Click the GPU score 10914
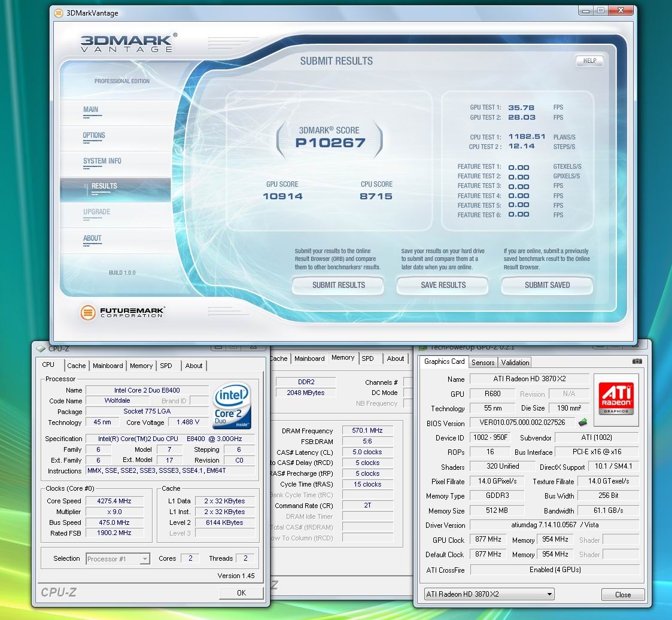The height and width of the screenshot is (620, 672). point(283,196)
